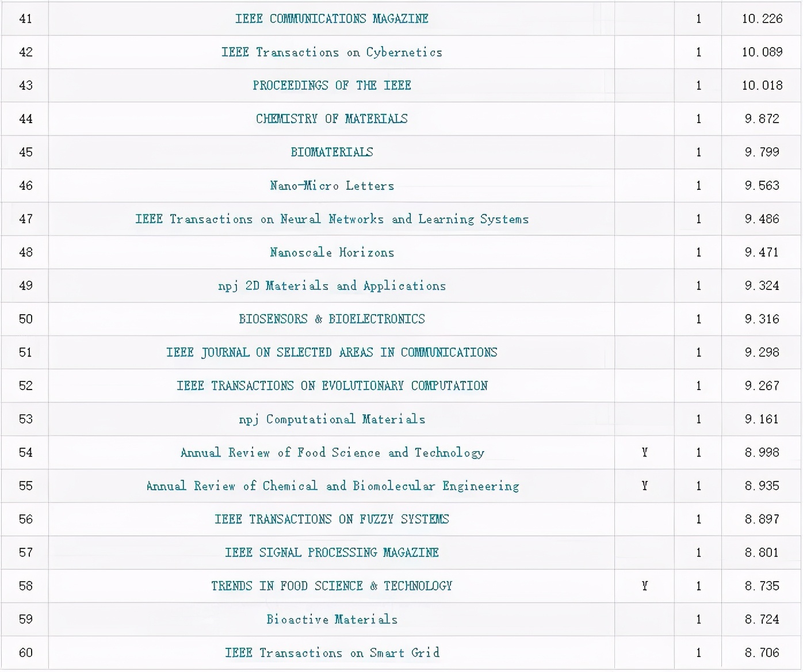Click impact factor value 9.298

[x=762, y=352]
